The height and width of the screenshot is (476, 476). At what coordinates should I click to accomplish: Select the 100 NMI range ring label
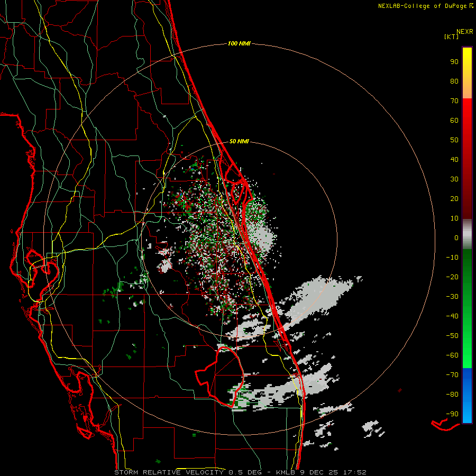pos(239,44)
